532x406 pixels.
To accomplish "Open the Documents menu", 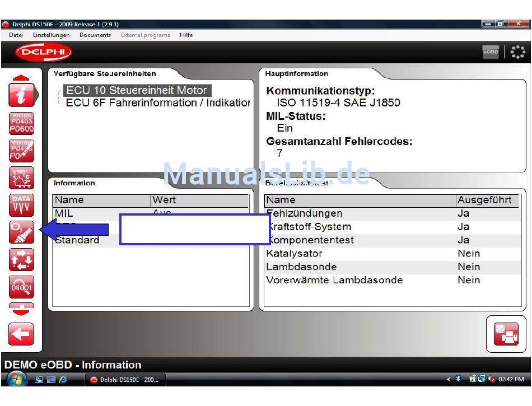I will 95,35.
